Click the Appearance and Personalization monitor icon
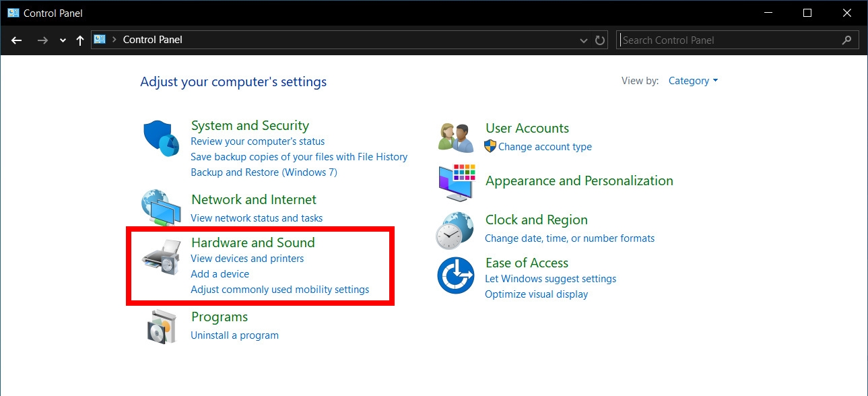 [457, 182]
